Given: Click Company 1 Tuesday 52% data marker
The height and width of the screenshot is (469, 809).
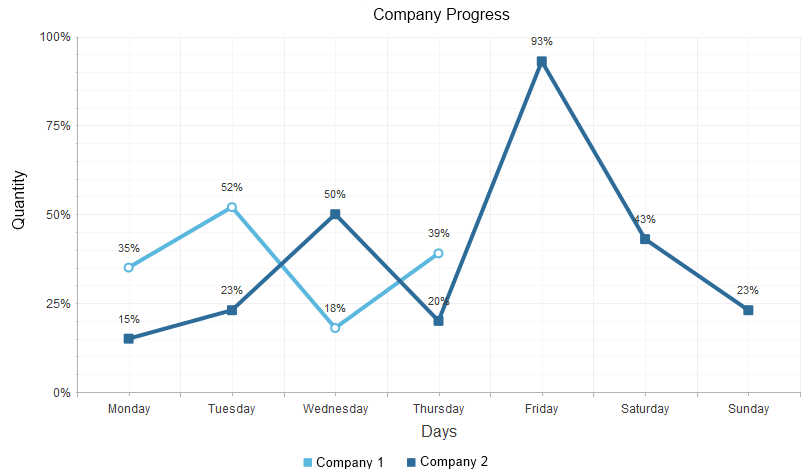Looking at the screenshot, I should pyautogui.click(x=232, y=207).
